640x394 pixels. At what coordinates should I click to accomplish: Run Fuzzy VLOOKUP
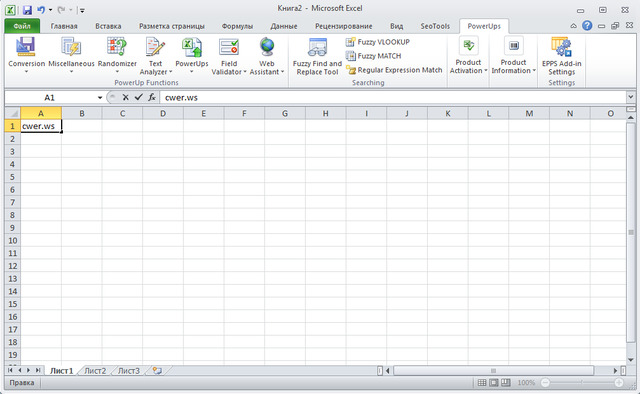(378, 42)
